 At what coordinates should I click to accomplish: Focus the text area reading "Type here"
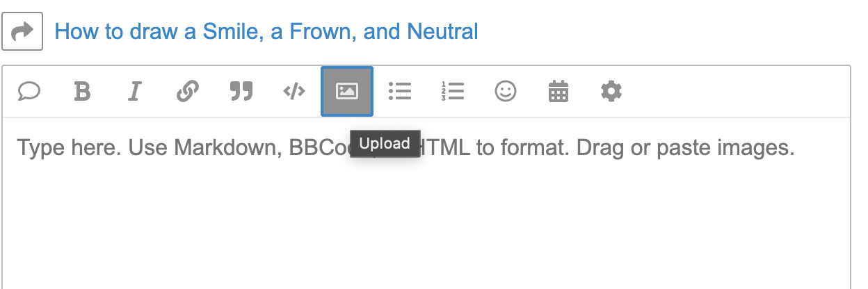426,203
